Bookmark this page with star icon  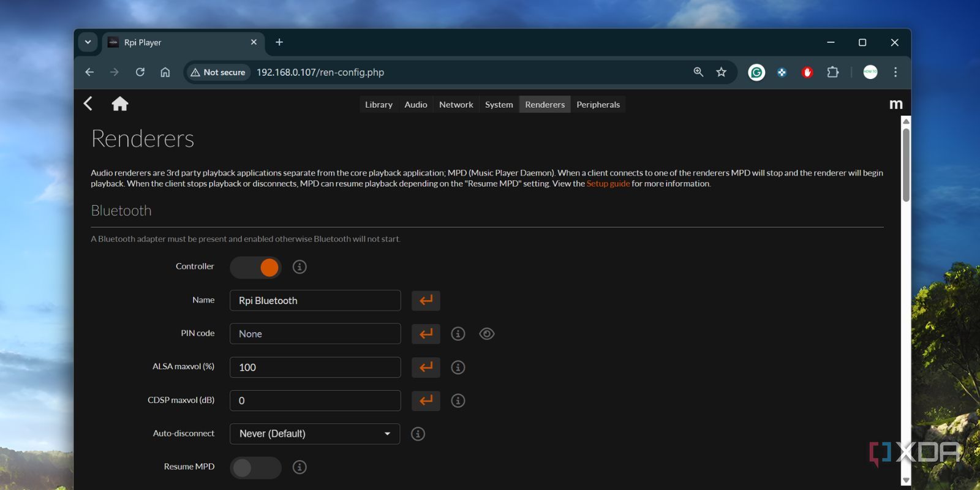click(722, 72)
